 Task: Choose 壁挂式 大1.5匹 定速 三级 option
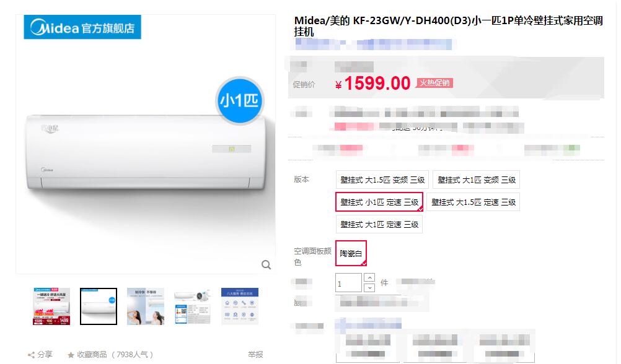tap(473, 202)
